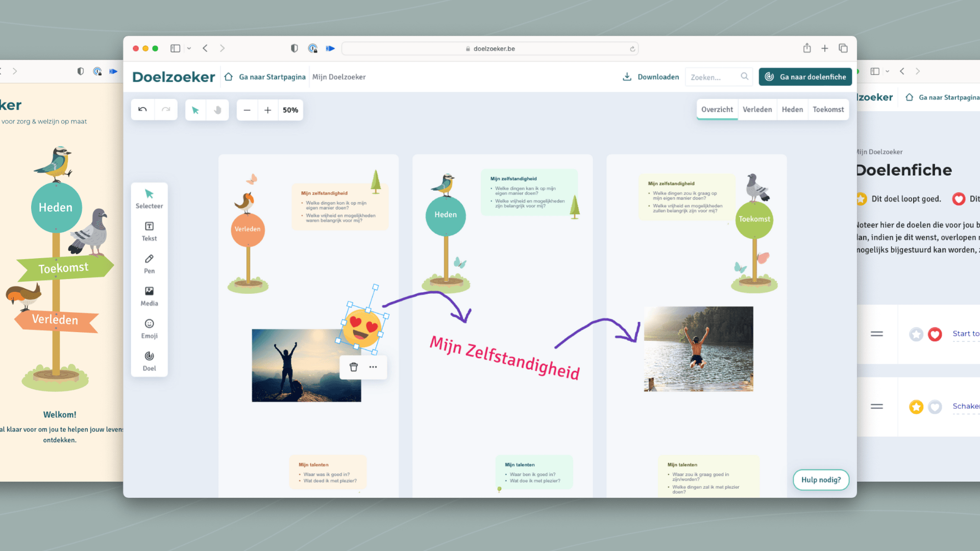Toggle the grey star on Start row
The image size is (980, 551).
point(916,334)
